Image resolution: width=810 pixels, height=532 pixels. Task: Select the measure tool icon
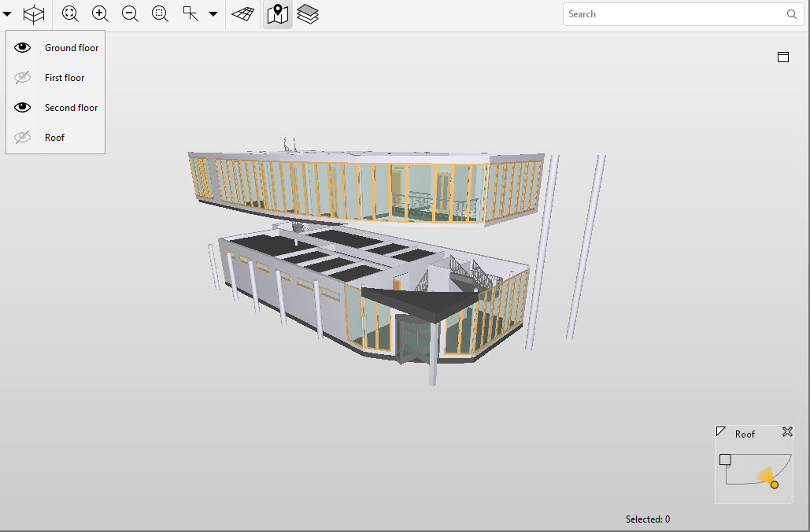(190, 13)
